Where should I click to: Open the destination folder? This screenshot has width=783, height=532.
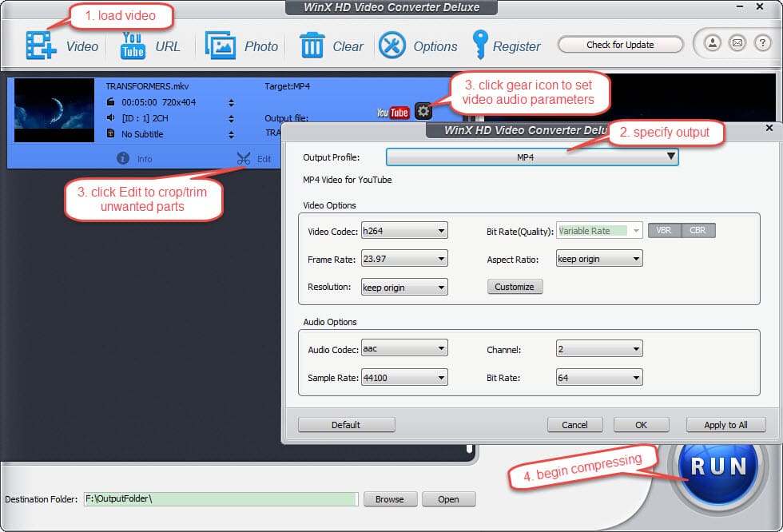tap(448, 499)
